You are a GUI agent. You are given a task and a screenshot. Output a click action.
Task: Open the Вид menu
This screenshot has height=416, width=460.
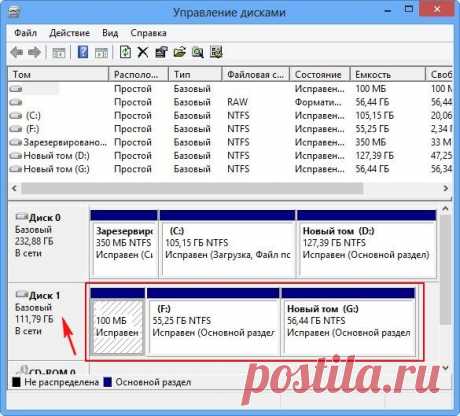coord(110,33)
